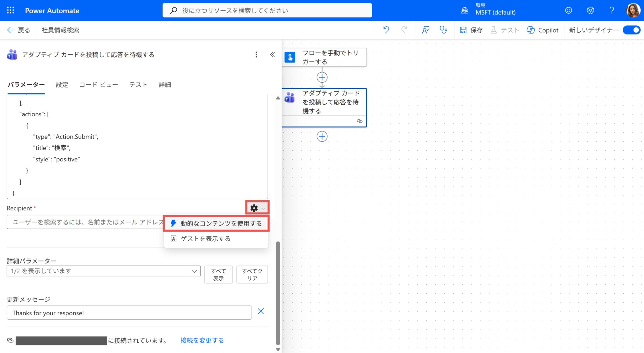The width and height of the screenshot is (644, 353).
Task: Expand the 詳細パラメーター dropdown
Action: 103,271
